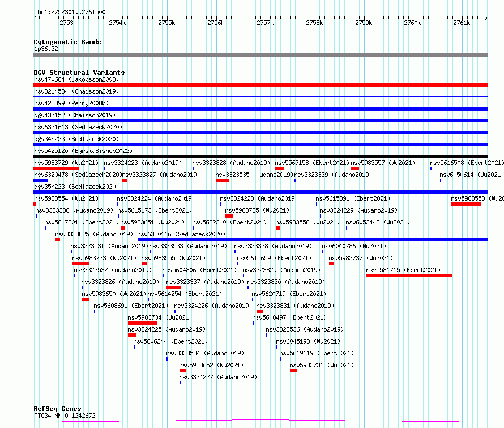The image size is (504, 428).
Task: Select the red nsv470684 variant bar
Action: click(x=260, y=85)
